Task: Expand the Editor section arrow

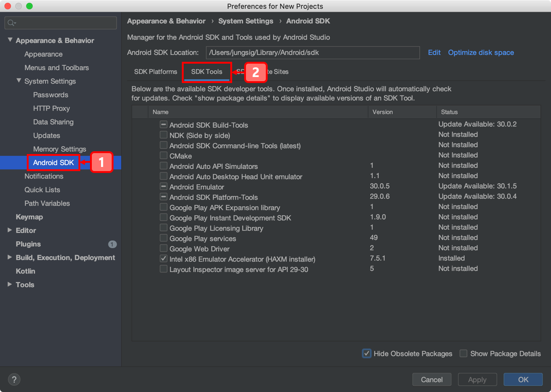Action: (x=10, y=230)
